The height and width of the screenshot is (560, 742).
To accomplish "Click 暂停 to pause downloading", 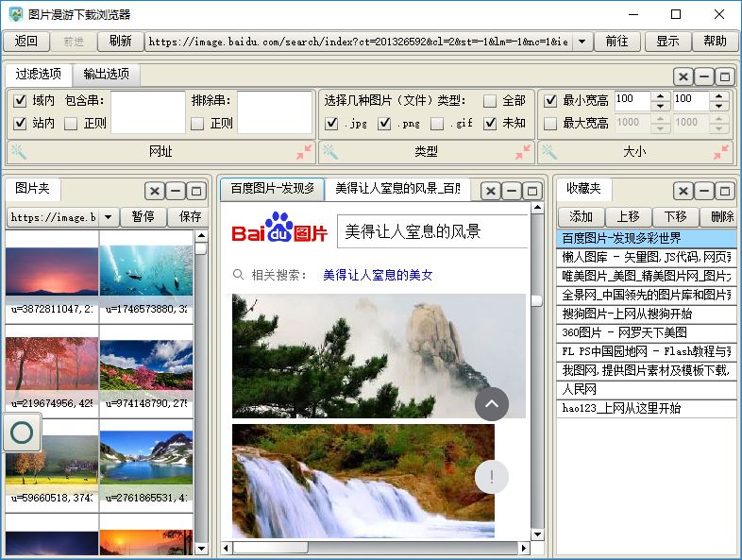I will (x=143, y=217).
